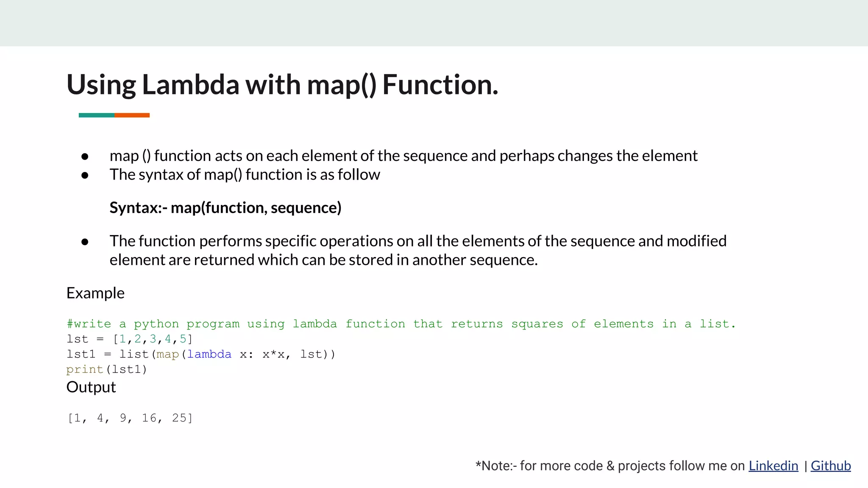Click the 'map' keyword in the code

(167, 355)
